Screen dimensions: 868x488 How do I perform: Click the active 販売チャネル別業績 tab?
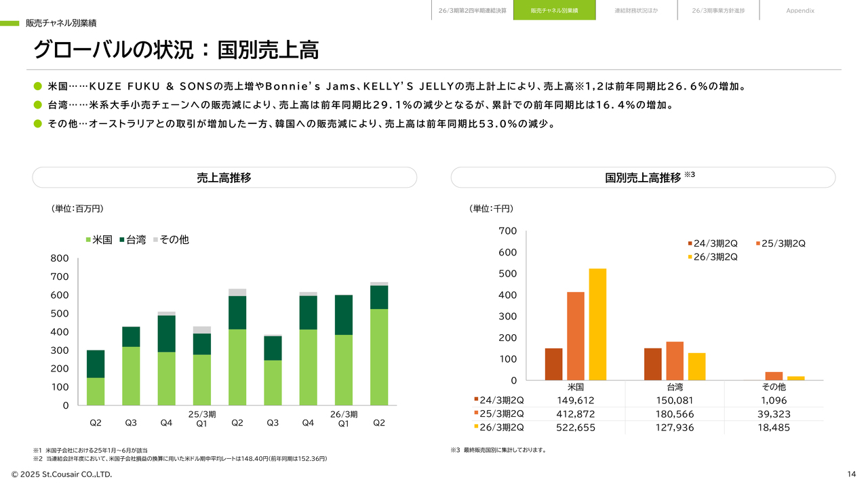(554, 10)
